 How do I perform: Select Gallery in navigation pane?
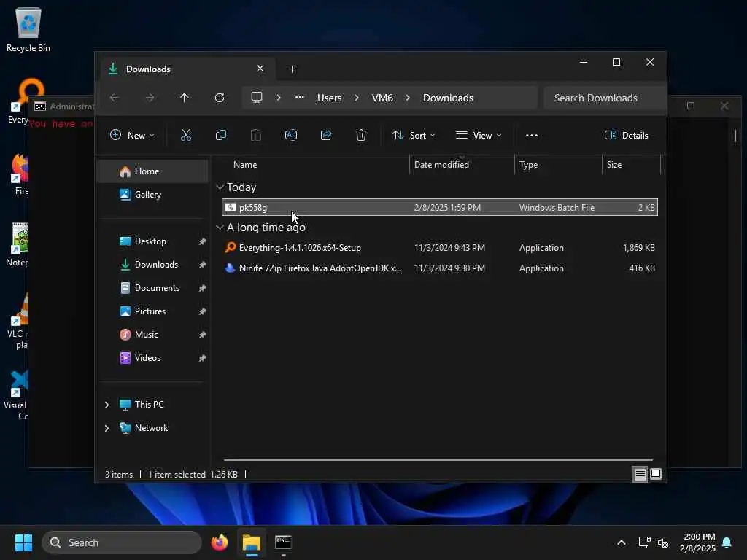152,195
